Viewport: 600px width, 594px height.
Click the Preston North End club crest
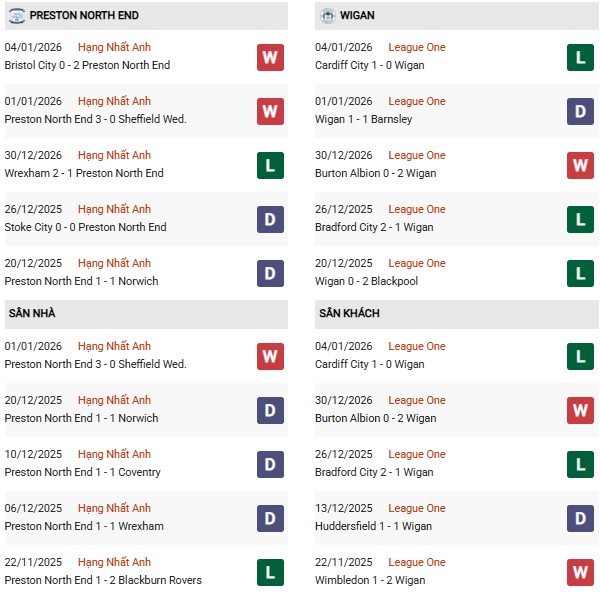coord(16,16)
